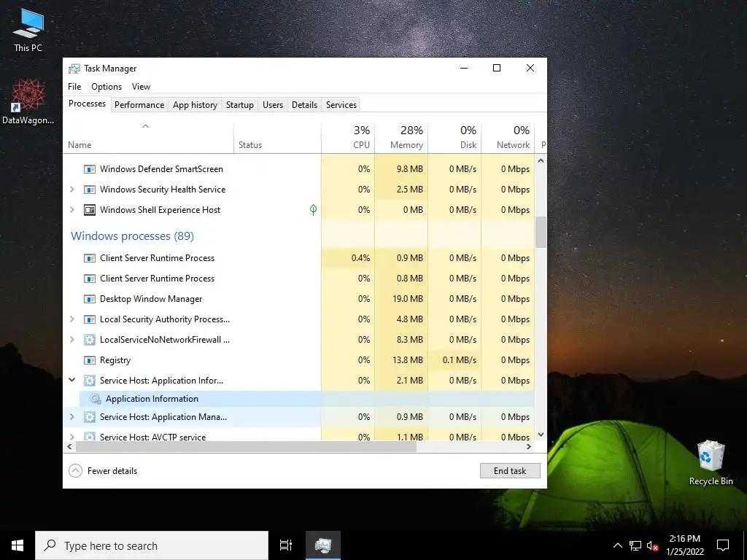Open Task View on the taskbar
Screen dimensions: 747x560
click(286, 545)
